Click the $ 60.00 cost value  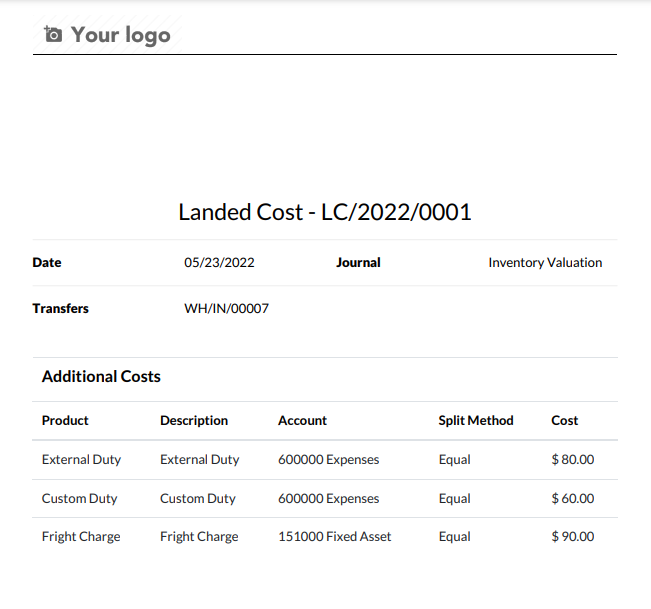(573, 498)
